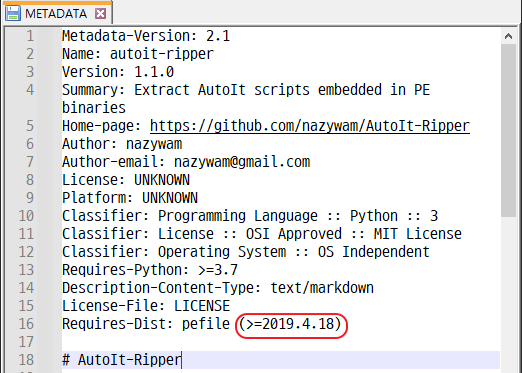Screen dimensions: 522x373
Task: Click the 'OSI Approved :: MIT License' classifier line
Action: click(x=262, y=234)
